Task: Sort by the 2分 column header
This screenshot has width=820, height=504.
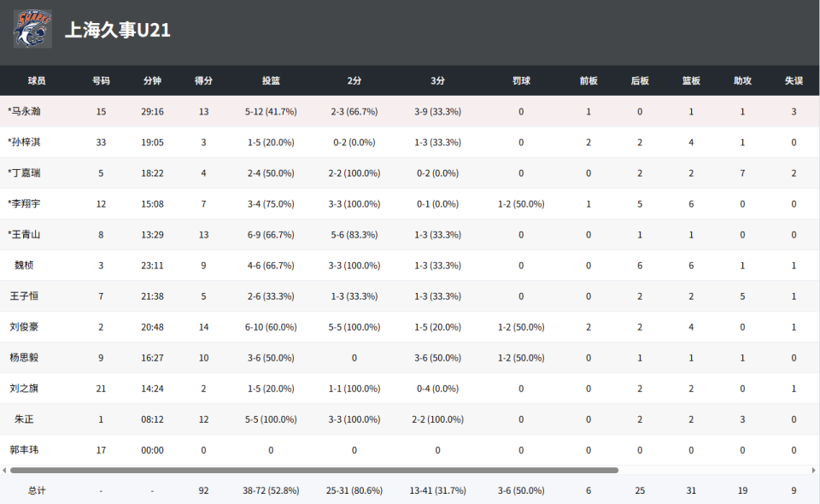Action: (x=354, y=80)
